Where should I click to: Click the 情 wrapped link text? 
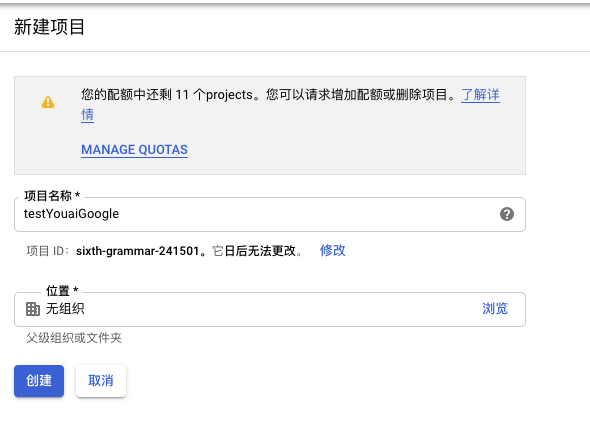87,115
